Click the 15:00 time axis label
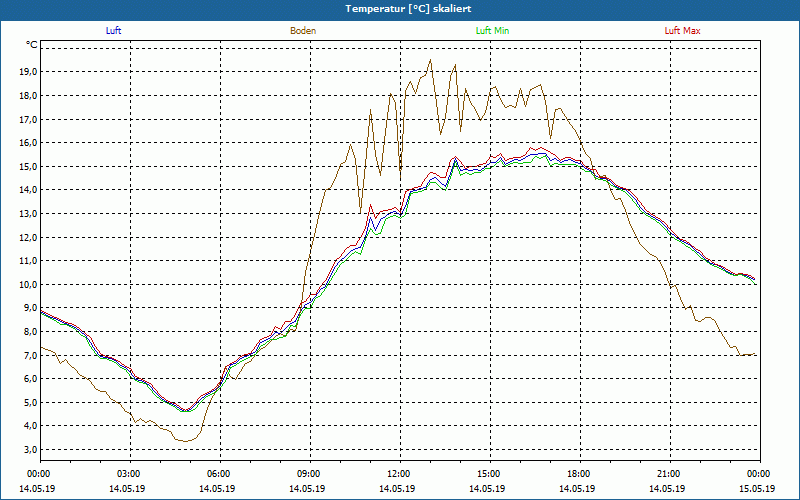800x500 pixels. [x=490, y=474]
